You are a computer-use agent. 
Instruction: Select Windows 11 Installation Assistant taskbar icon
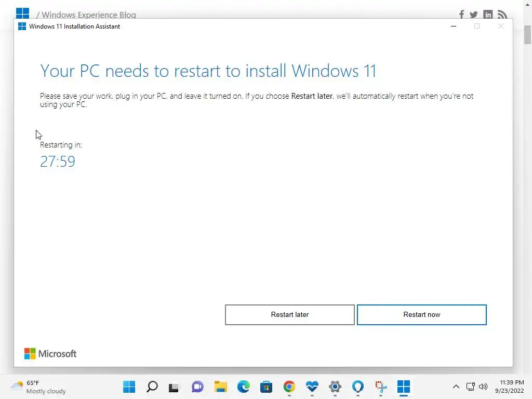coord(403,387)
